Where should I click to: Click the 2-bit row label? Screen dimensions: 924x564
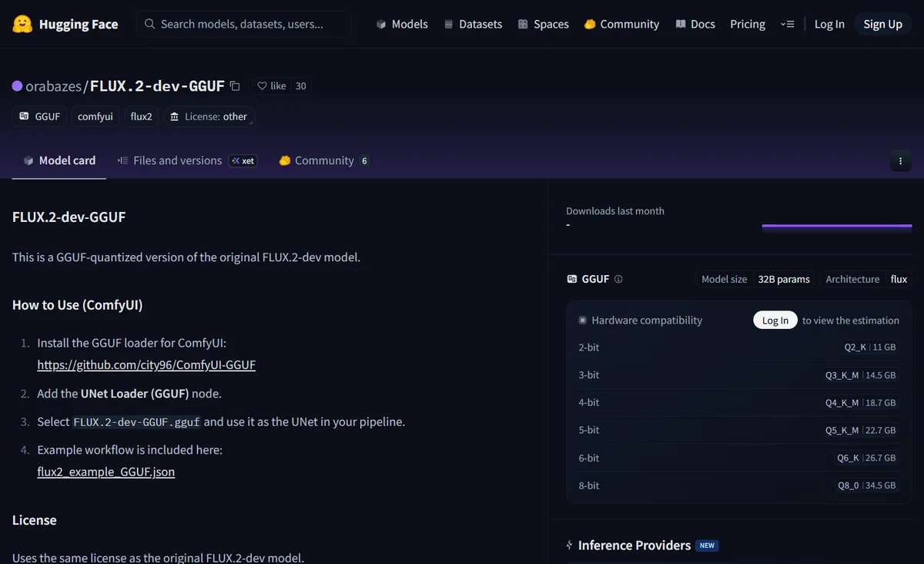pos(589,347)
